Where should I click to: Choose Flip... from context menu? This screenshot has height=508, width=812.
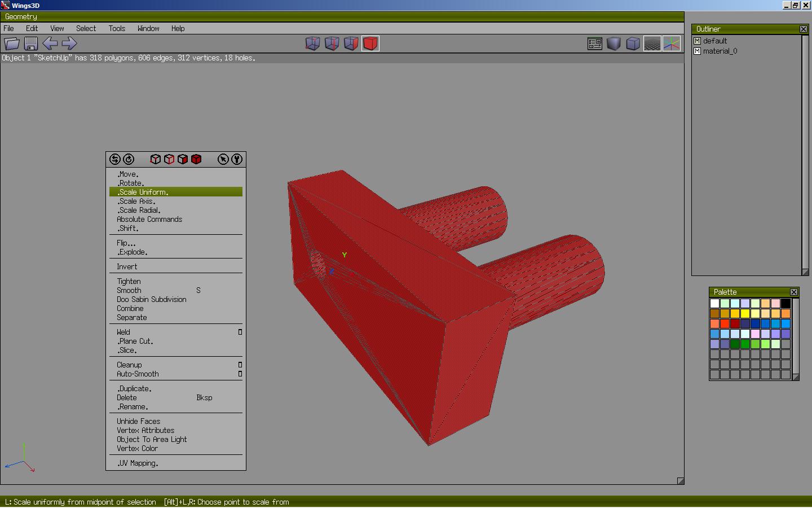pyautogui.click(x=176, y=243)
